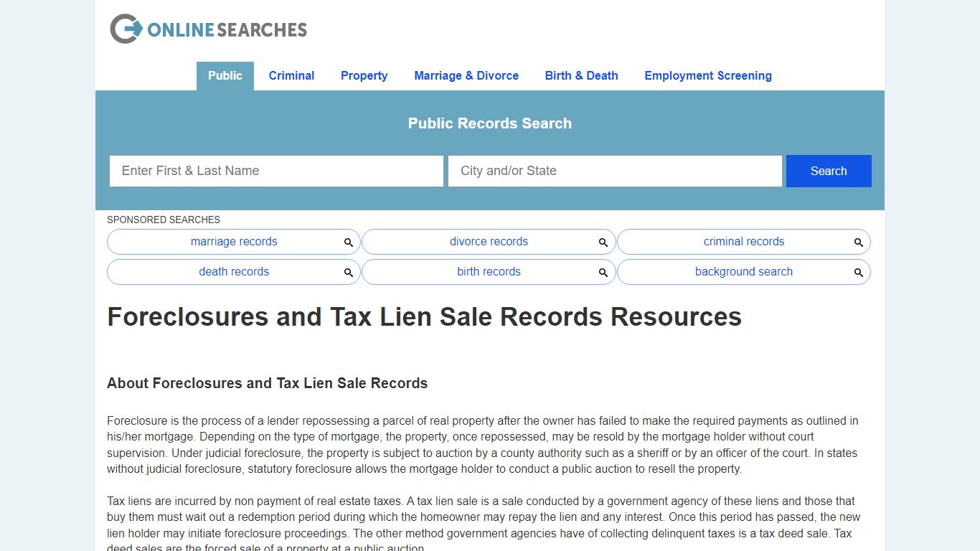This screenshot has width=980, height=551.
Task: Switch to the Criminal tab
Action: coord(291,76)
